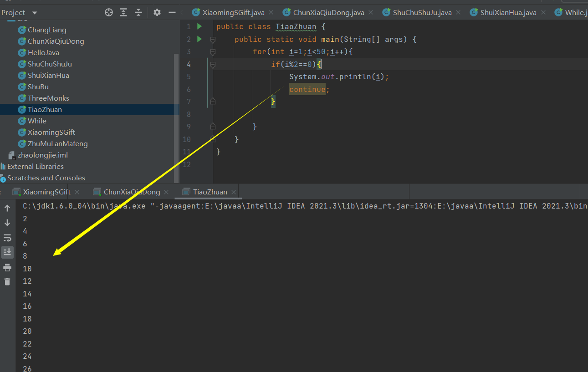Image resolution: width=588 pixels, height=372 pixels.
Task: Select ChunXiaQiuDong class in project tree
Action: (x=56, y=41)
